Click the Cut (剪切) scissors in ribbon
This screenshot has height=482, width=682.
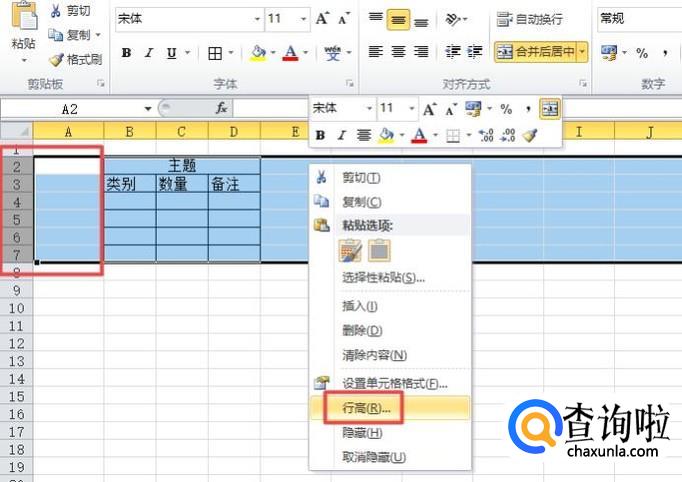click(56, 11)
